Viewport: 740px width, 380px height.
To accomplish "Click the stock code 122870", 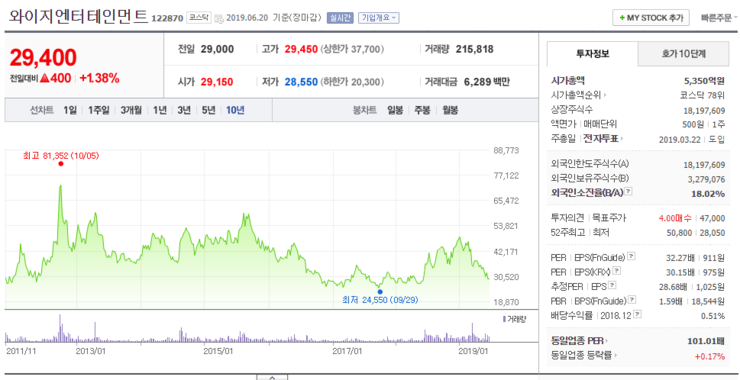I will (167, 18).
